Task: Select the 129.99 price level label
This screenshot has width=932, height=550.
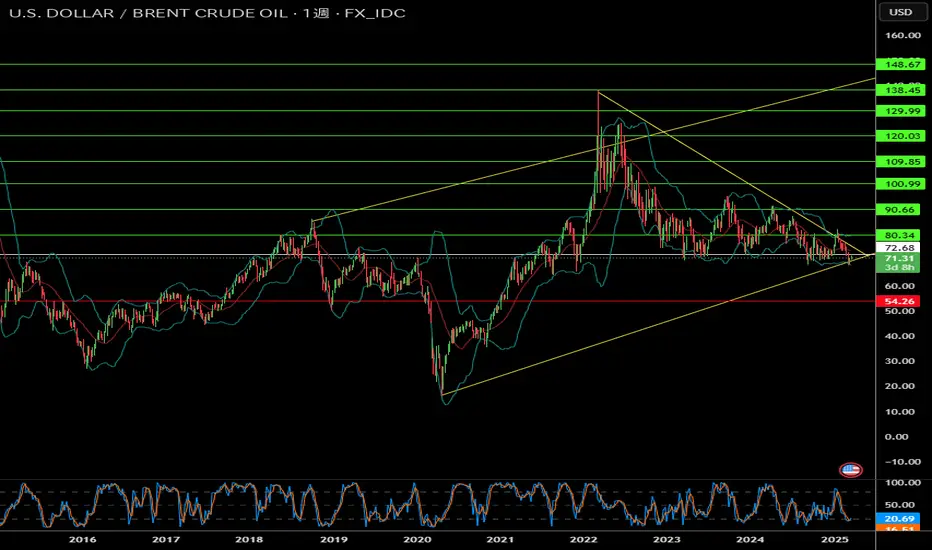Action: pyautogui.click(x=900, y=111)
